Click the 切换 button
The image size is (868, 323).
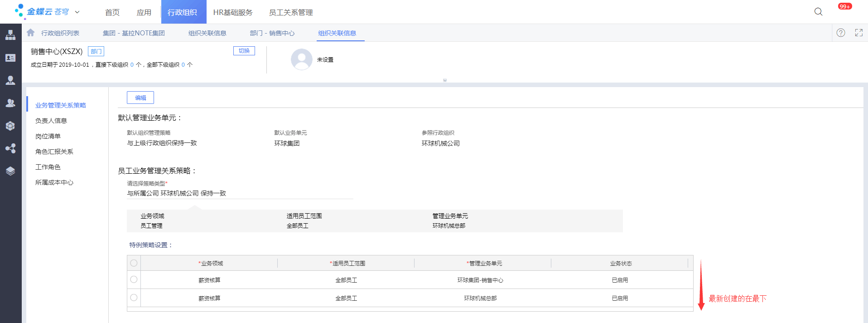click(x=244, y=51)
